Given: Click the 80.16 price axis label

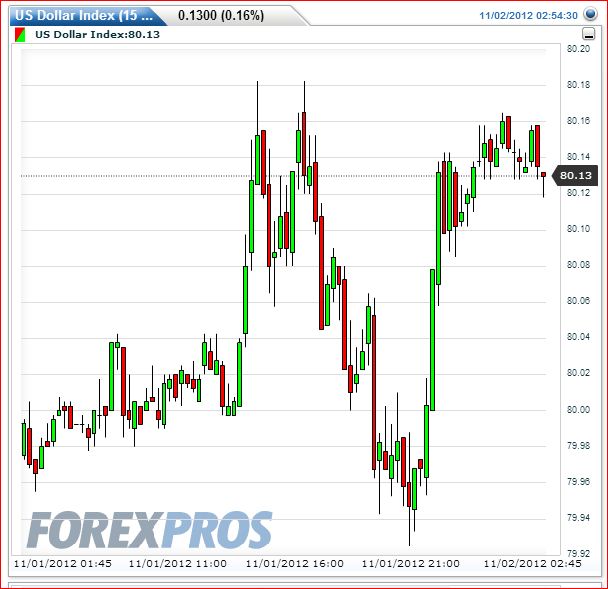Looking at the screenshot, I should (x=578, y=121).
